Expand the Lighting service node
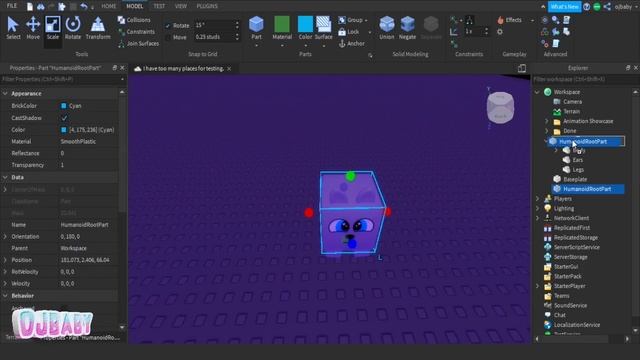Image resolution: width=640 pixels, height=360 pixels. [x=537, y=209]
